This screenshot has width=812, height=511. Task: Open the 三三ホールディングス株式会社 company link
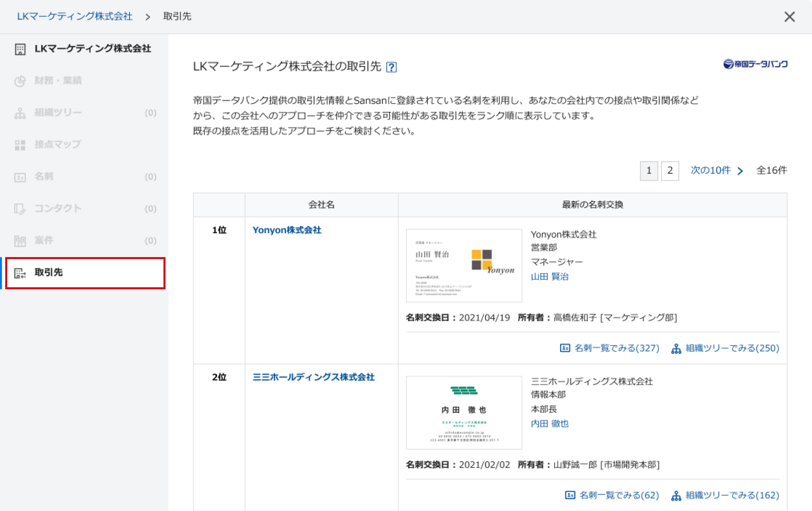pos(313,377)
